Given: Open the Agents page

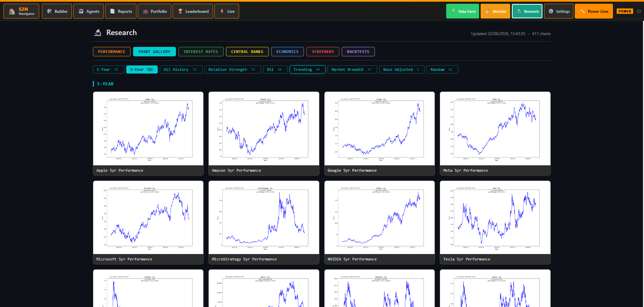Looking at the screenshot, I should pyautogui.click(x=88, y=11).
